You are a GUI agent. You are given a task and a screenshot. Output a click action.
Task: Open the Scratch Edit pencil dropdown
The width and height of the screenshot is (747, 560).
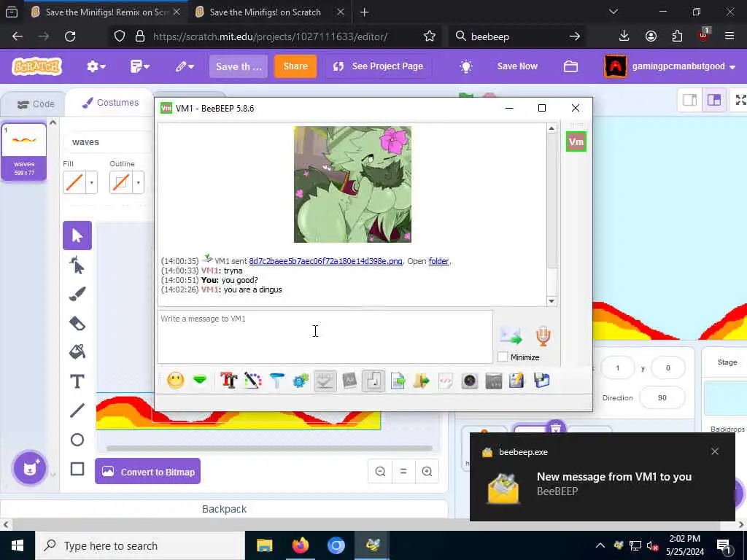(x=184, y=66)
